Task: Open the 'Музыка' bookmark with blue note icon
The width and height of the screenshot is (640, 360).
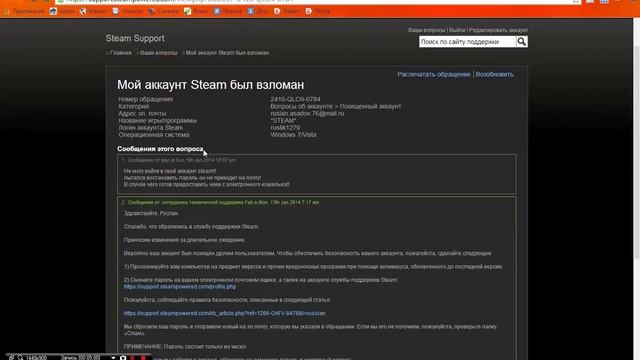Action: (228, 11)
